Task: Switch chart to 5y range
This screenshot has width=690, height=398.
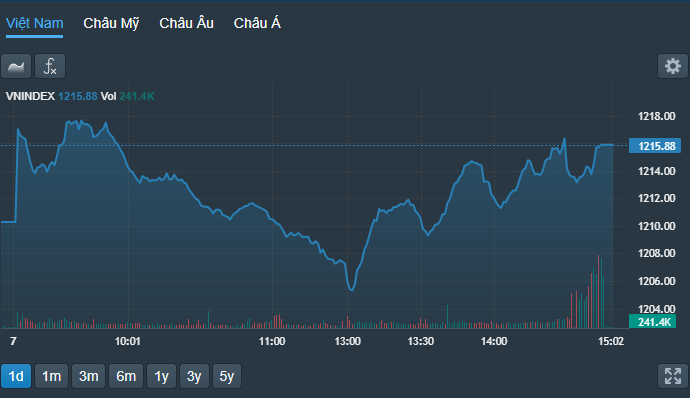Action: click(x=227, y=376)
